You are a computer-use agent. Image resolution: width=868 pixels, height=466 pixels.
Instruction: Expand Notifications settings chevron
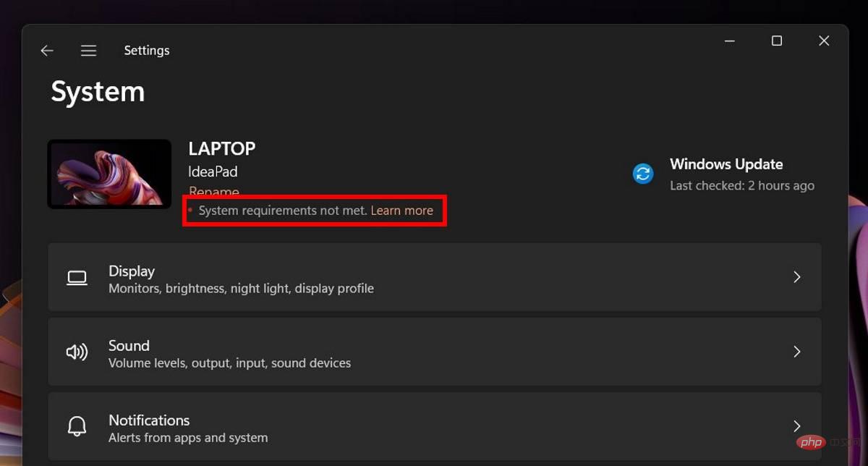click(x=796, y=426)
